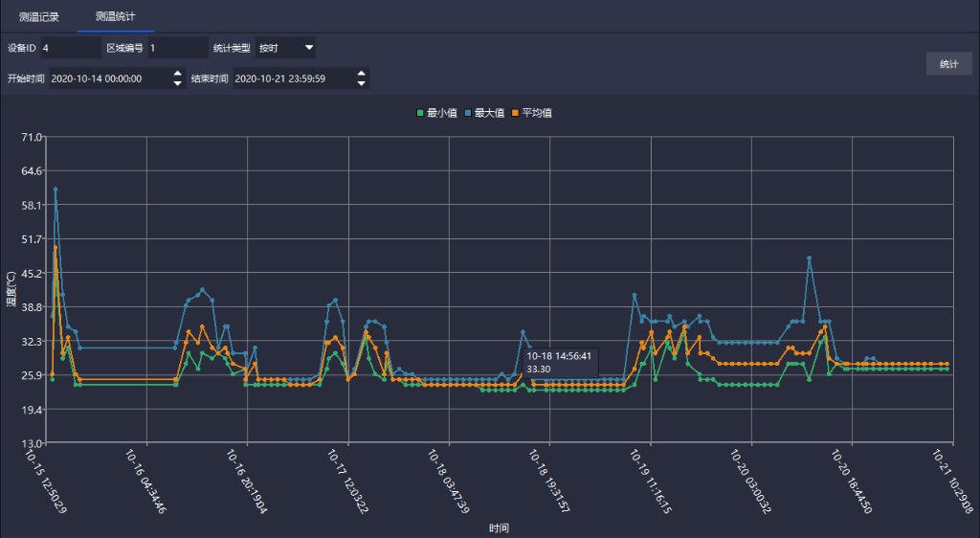Decrement the 开始时间 value with down arrow
Screen dimensions: 980x538
pos(177,83)
